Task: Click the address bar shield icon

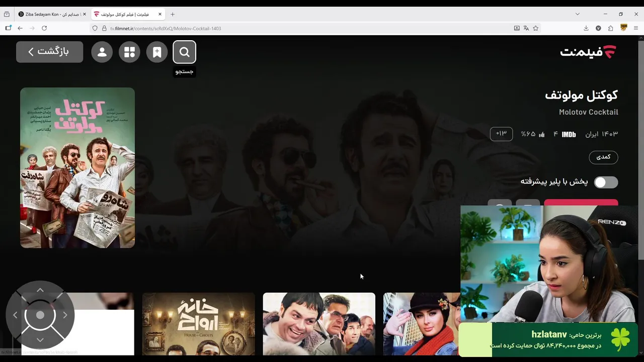Action: 95,28
